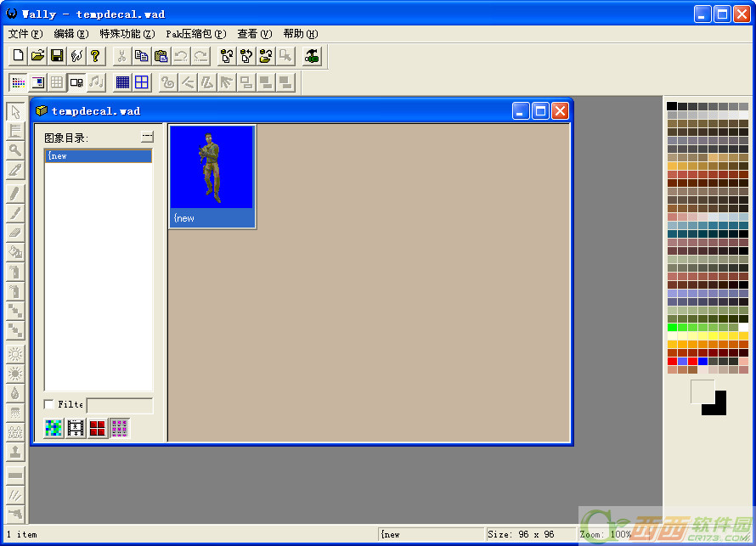Click the small button beside 图象目录
Screen dimensions: 756x546
click(x=147, y=137)
